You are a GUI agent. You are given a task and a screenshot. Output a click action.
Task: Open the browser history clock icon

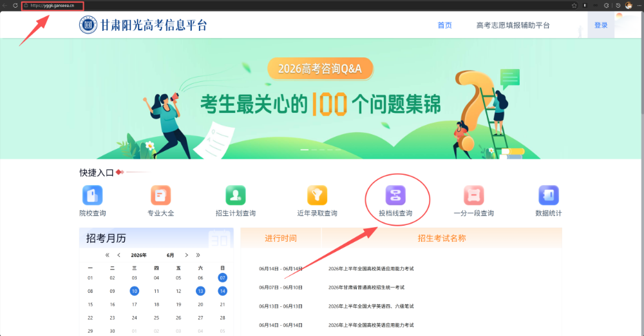618,5
